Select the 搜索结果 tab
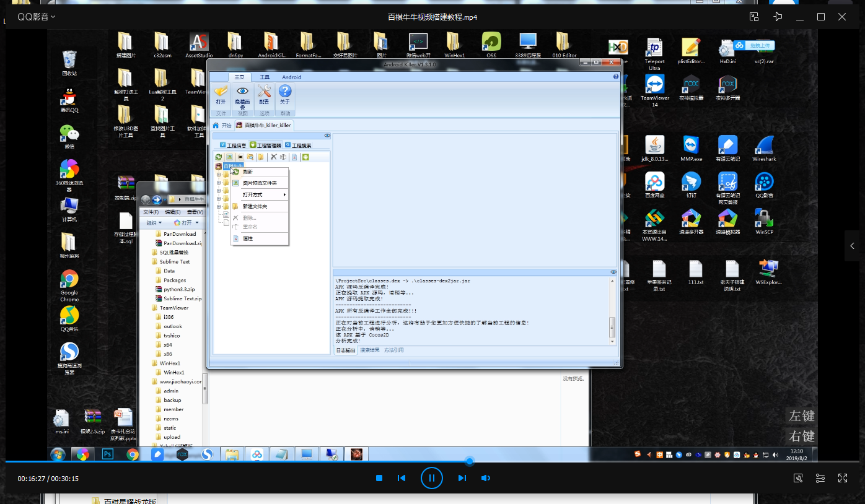This screenshot has height=504, width=865. tap(370, 350)
